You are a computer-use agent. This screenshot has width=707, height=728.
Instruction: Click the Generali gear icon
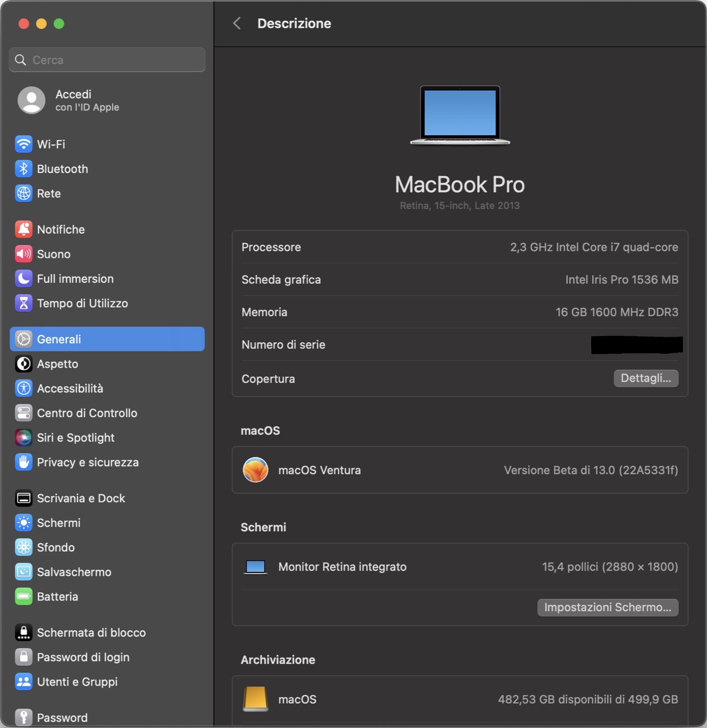pyautogui.click(x=24, y=339)
